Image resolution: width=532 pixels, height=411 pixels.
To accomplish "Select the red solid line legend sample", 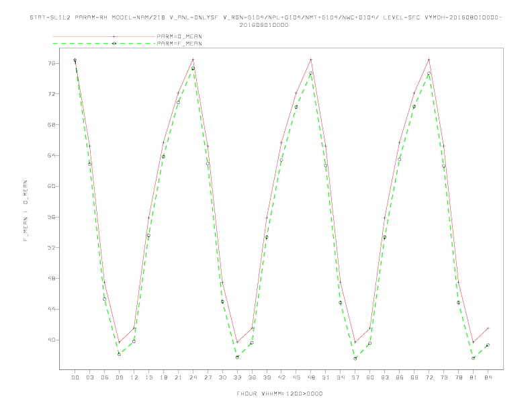I will pos(104,36).
